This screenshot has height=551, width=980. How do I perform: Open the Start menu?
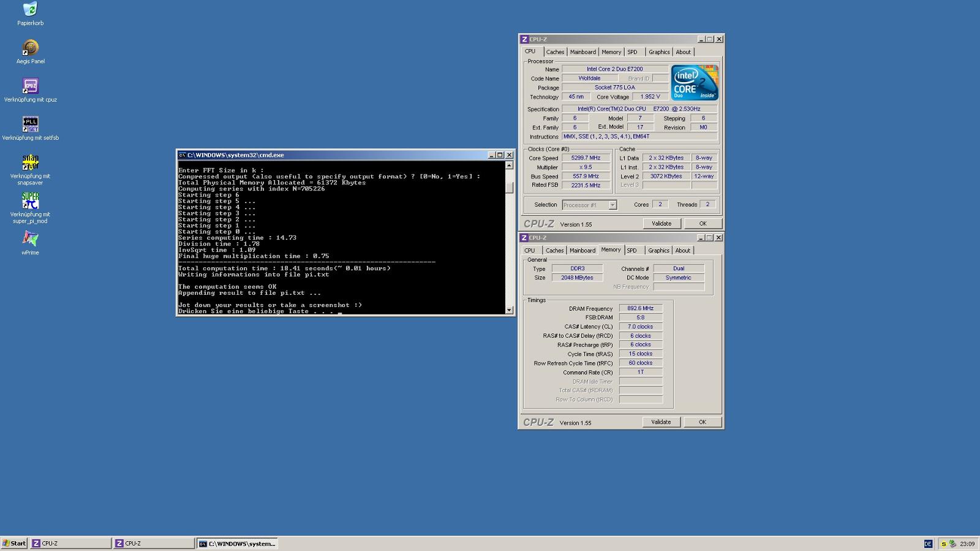[x=14, y=544]
